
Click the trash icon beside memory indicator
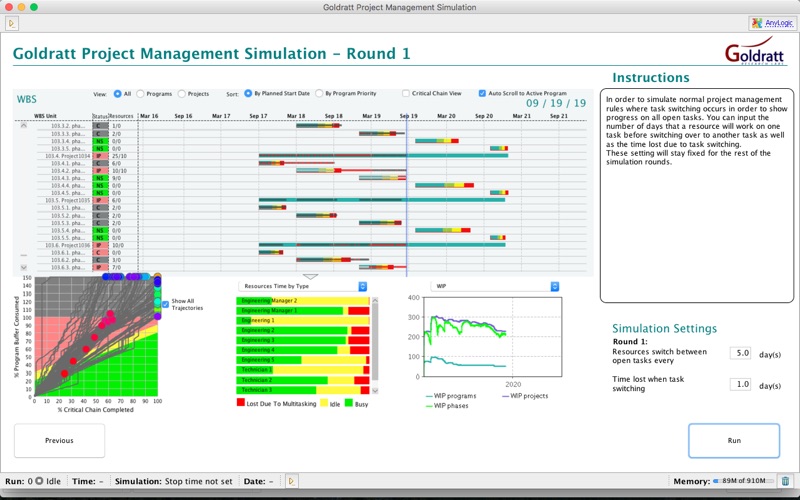[x=785, y=481]
